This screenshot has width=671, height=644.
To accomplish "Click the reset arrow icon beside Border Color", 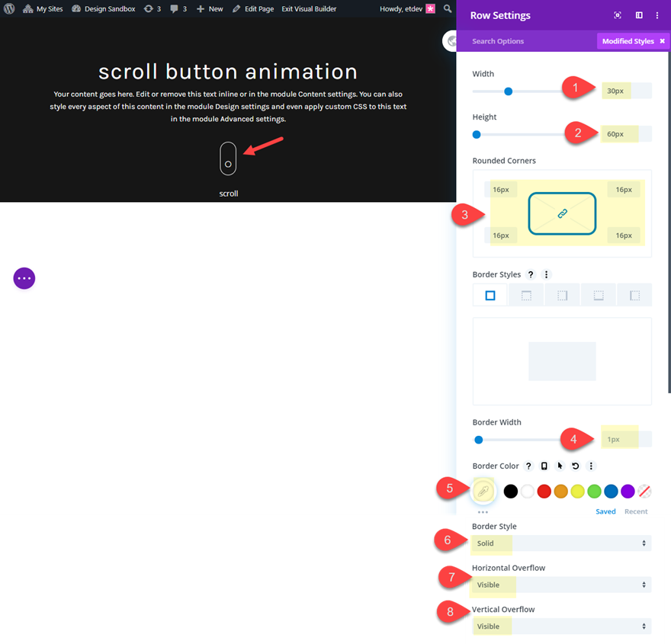I will click(x=574, y=466).
